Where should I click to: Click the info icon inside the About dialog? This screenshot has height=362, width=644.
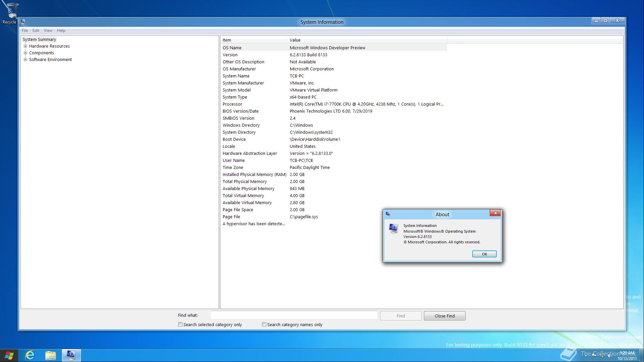[393, 228]
